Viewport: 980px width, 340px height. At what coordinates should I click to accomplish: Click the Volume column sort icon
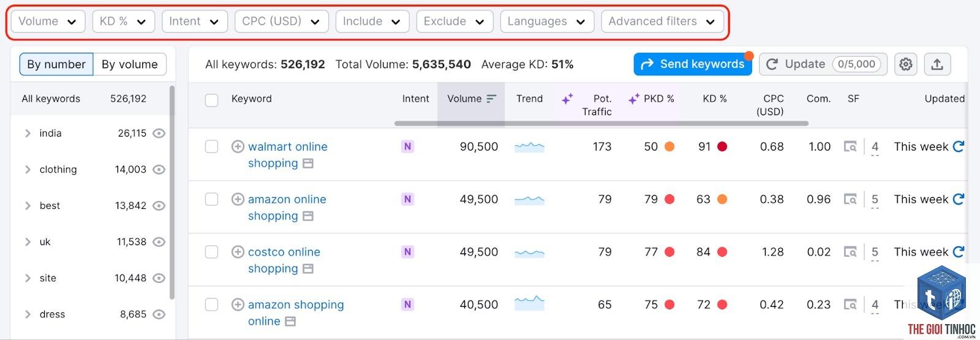[491, 99]
